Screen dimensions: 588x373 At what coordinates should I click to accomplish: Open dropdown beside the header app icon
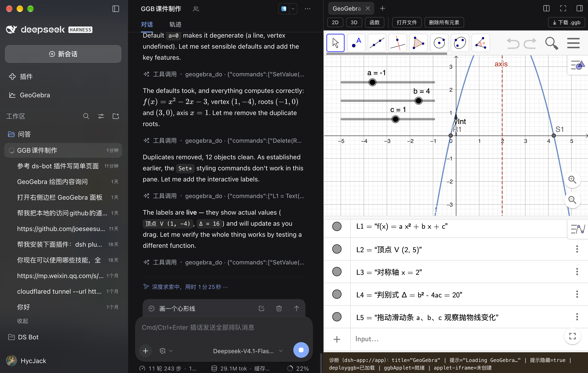(293, 9)
